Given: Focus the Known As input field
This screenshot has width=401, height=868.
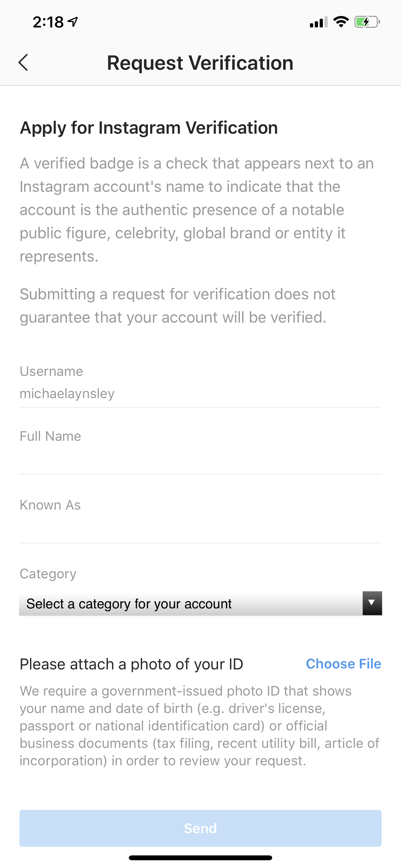Looking at the screenshot, I should point(200,527).
